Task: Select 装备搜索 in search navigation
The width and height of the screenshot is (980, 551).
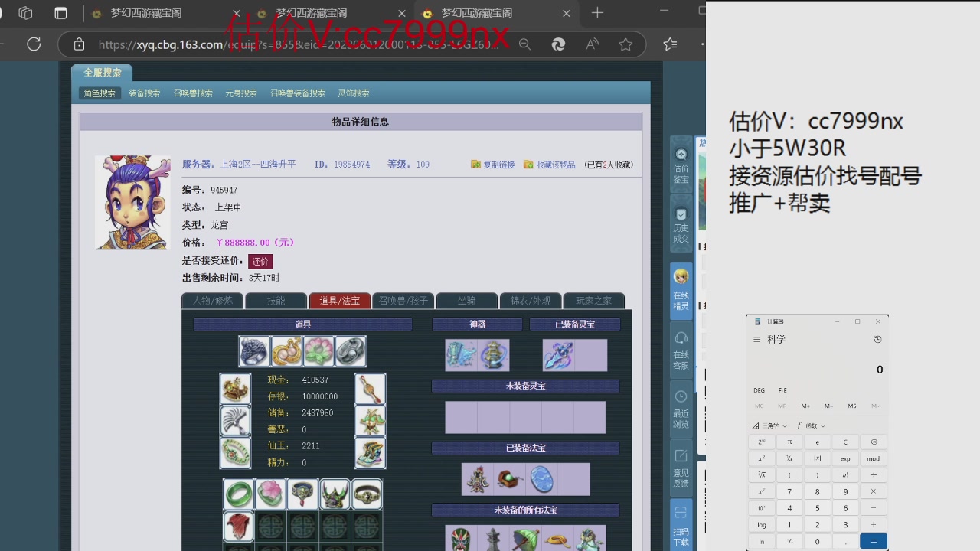Action: click(x=144, y=93)
